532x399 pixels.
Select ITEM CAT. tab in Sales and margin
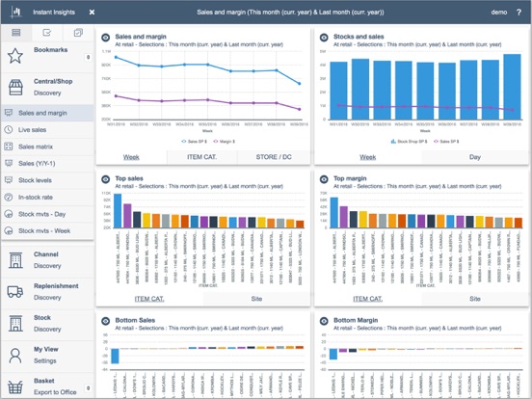201,157
